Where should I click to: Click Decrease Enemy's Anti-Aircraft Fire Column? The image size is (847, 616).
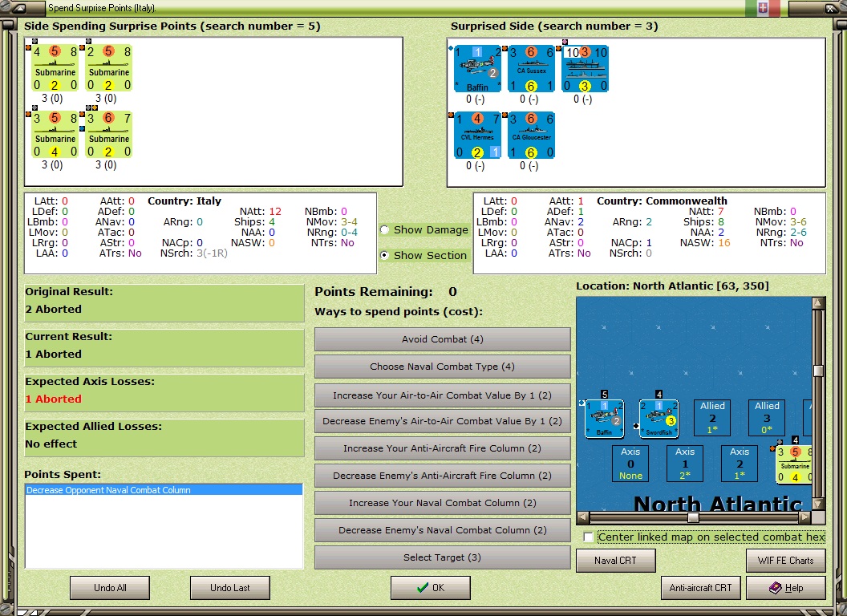(x=443, y=476)
